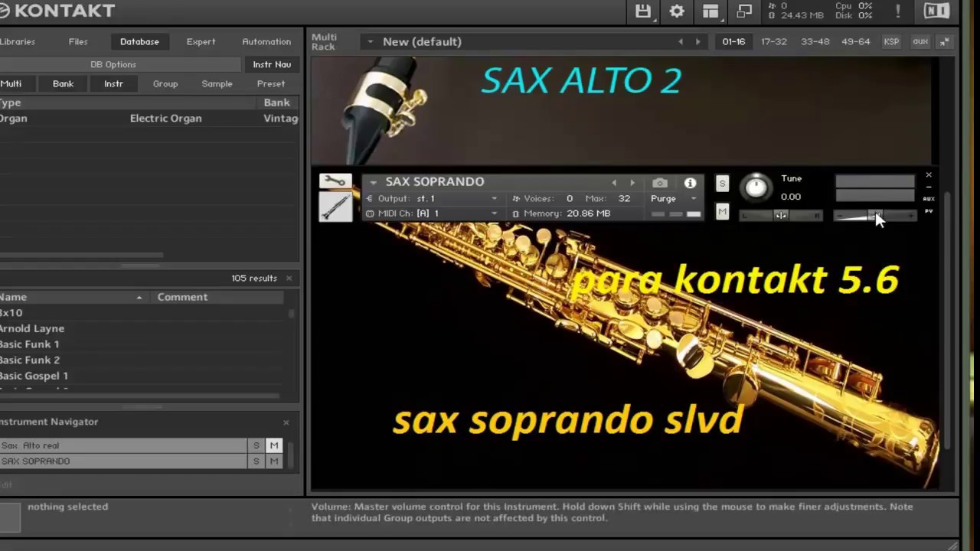980x551 pixels.
Task: Clear the 105 results search
Action: coord(289,278)
